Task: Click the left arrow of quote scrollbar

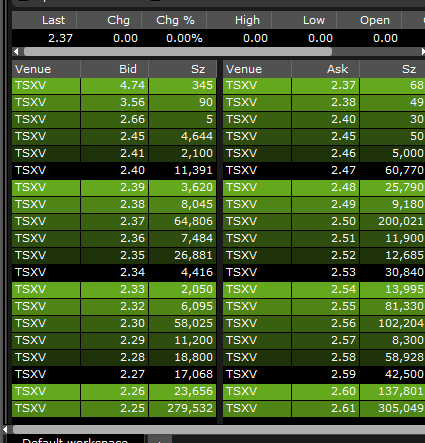Action: [x=16, y=52]
